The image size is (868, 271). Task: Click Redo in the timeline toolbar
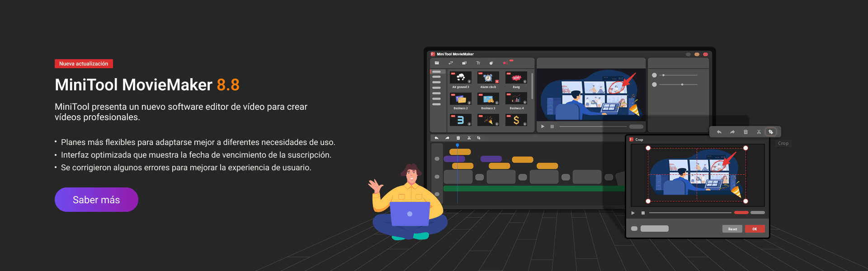pos(447,138)
